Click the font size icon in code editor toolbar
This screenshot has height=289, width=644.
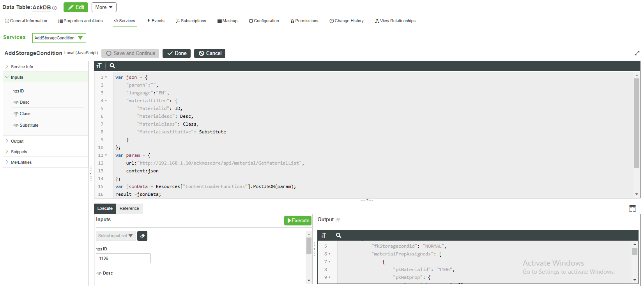point(99,66)
